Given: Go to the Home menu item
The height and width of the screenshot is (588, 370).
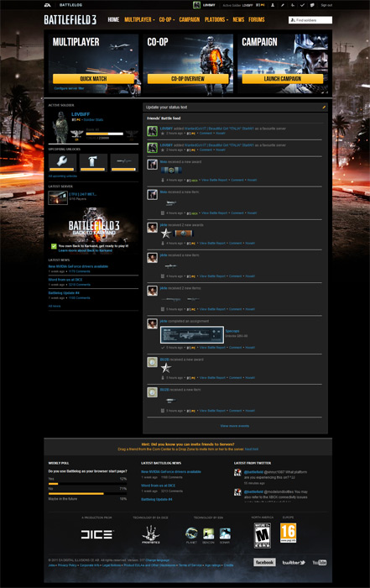Looking at the screenshot, I should click(113, 19).
